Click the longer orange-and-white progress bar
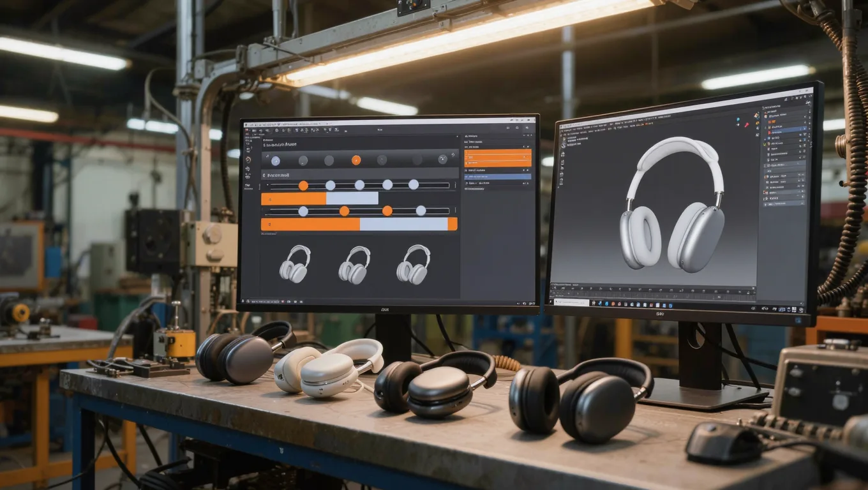 359,224
